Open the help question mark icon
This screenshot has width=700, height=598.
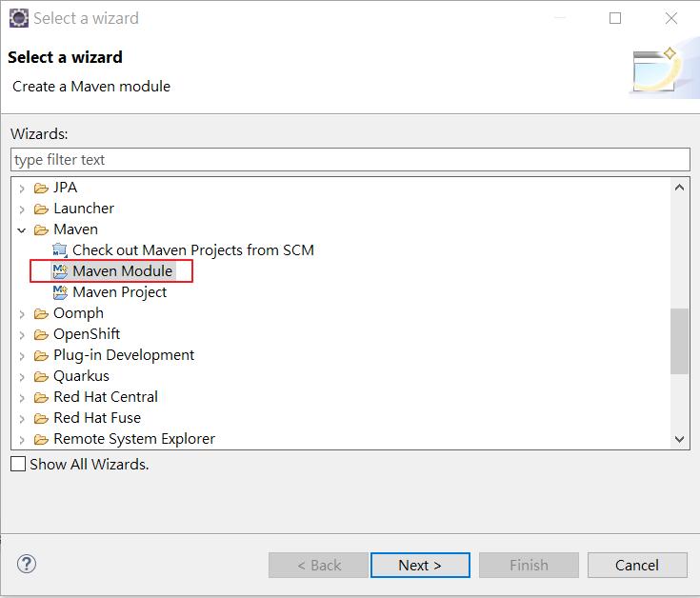(27, 564)
